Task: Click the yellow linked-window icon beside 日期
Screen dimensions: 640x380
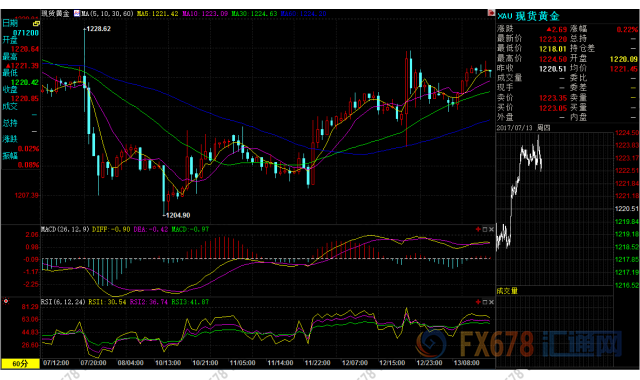Action: tap(36, 24)
